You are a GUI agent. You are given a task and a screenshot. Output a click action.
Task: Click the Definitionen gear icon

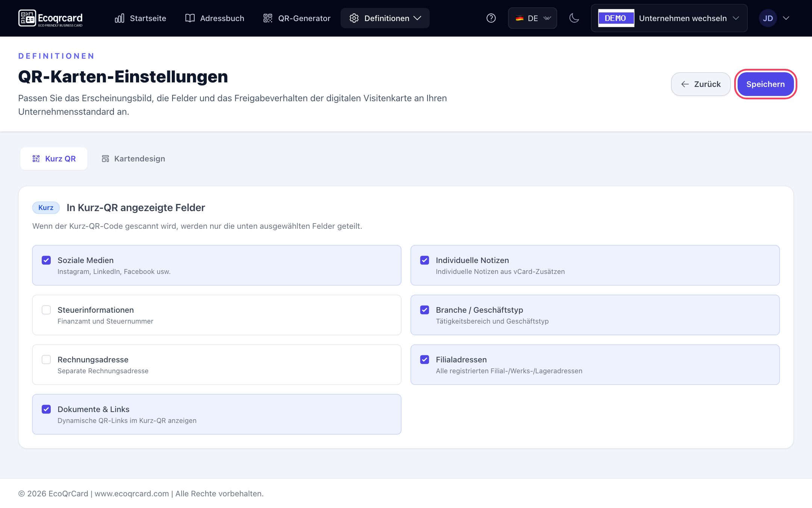coord(354,18)
